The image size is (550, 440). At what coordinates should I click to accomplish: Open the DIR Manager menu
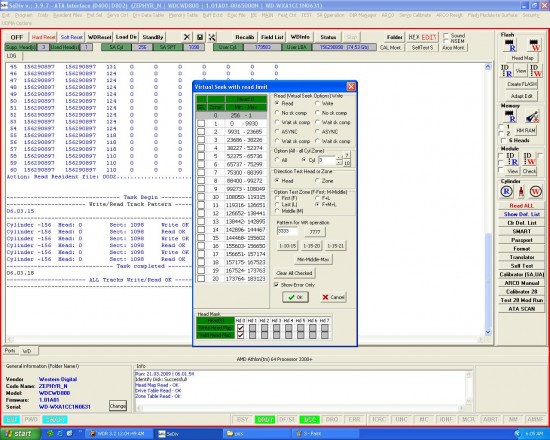363,15
